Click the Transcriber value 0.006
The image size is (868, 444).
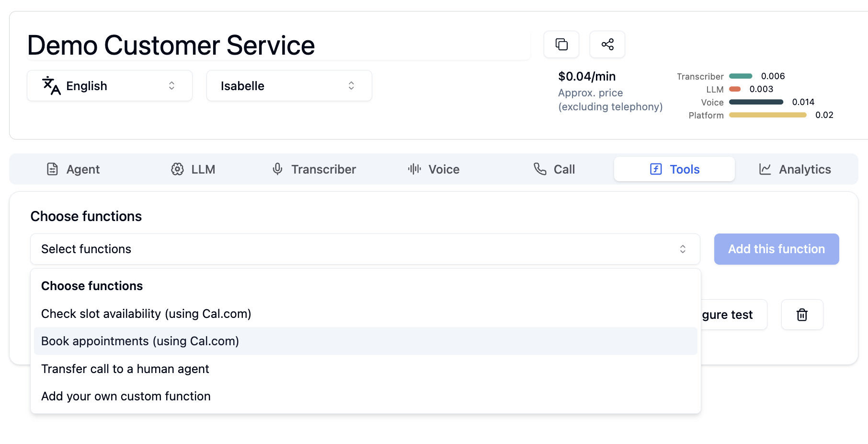(x=773, y=76)
